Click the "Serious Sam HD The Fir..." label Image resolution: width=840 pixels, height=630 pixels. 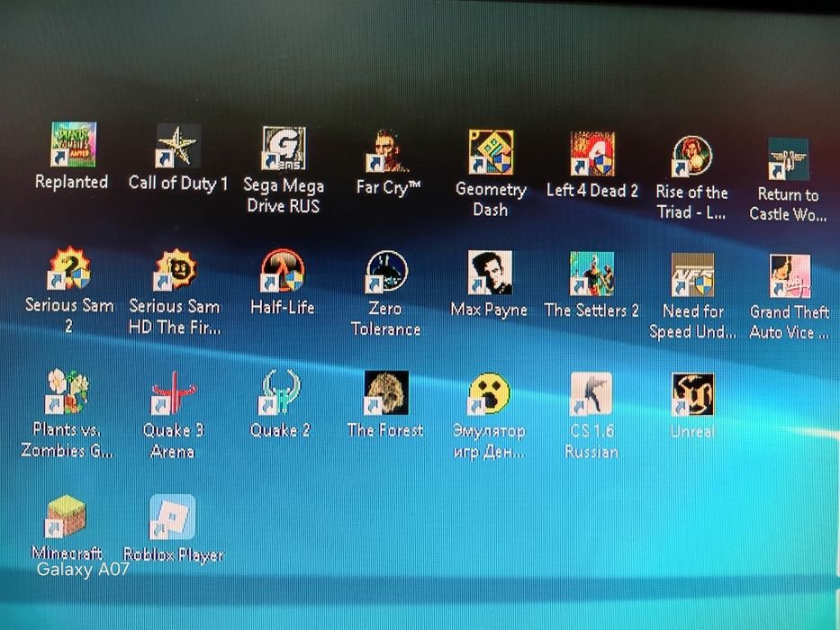175,317
